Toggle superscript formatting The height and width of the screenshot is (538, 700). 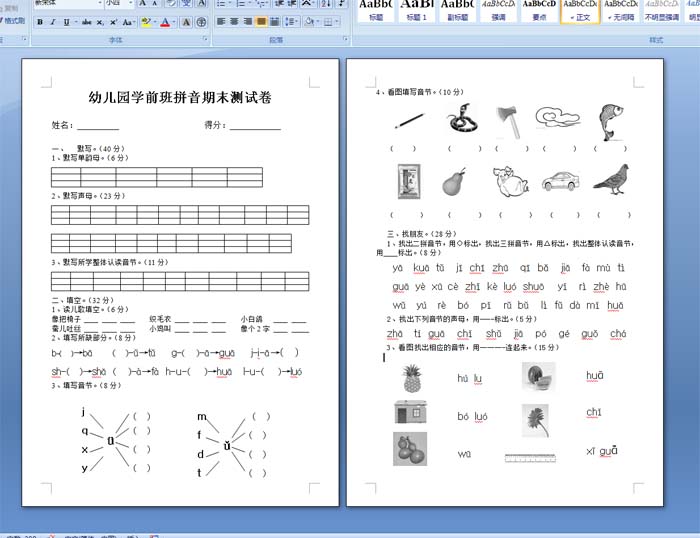(113, 22)
